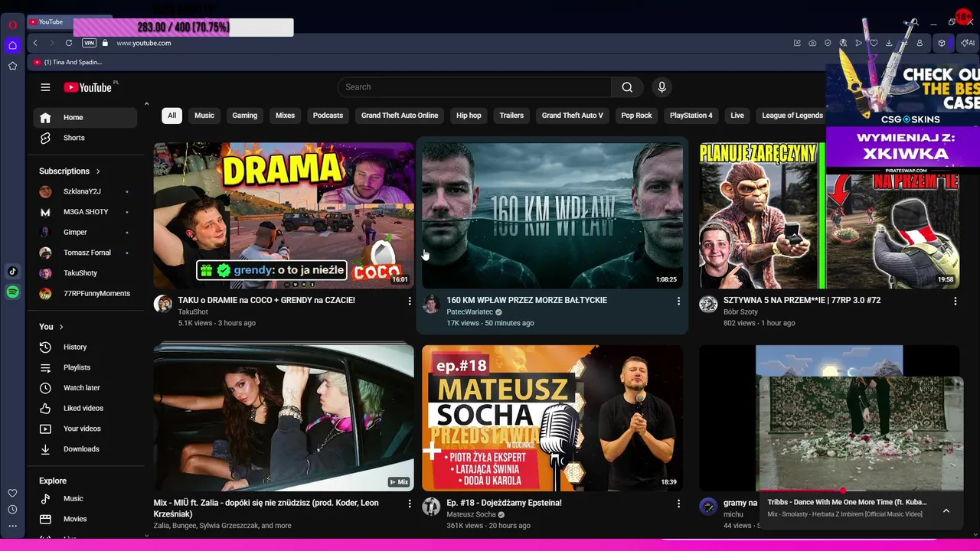The image size is (980, 551).
Task: Open Liked videos in the sidebar
Action: click(85, 409)
